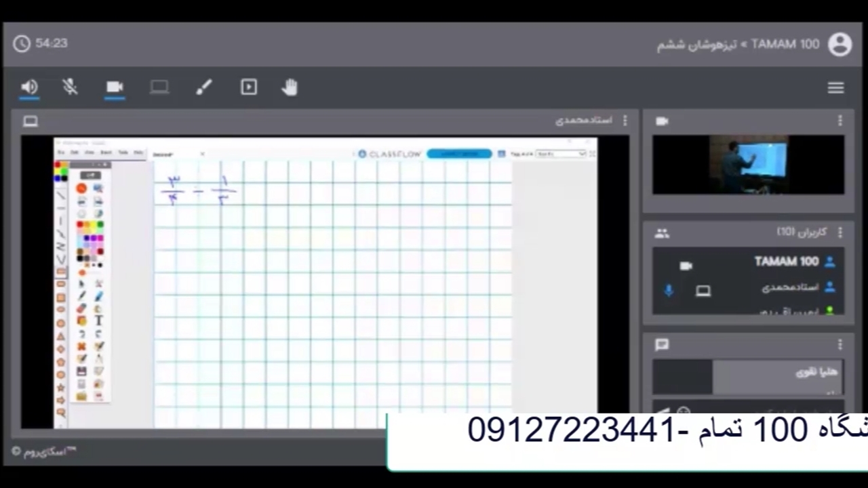The image size is (868, 488).
Task: Click the teacher's webcam video thumbnail
Action: [x=748, y=165]
